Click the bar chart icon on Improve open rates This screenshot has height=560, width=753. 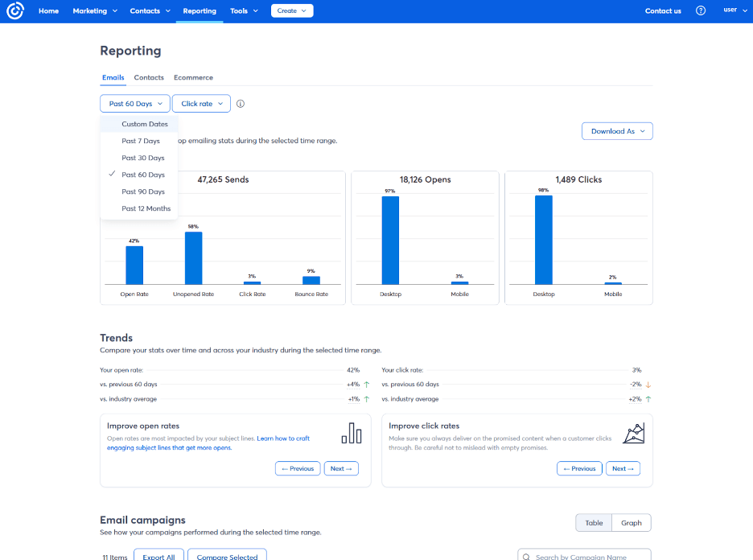click(x=352, y=433)
